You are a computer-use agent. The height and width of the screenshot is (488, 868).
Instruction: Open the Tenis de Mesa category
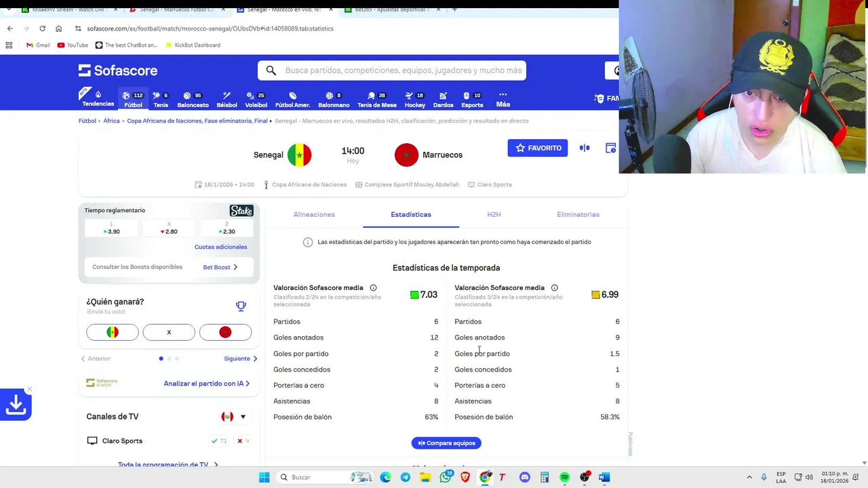(x=376, y=99)
